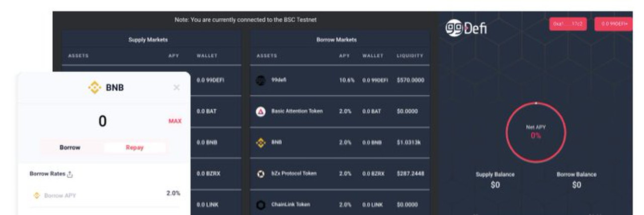The height and width of the screenshot is (215, 644).
Task: Click the Net APY circular gauge
Action: coord(536,132)
